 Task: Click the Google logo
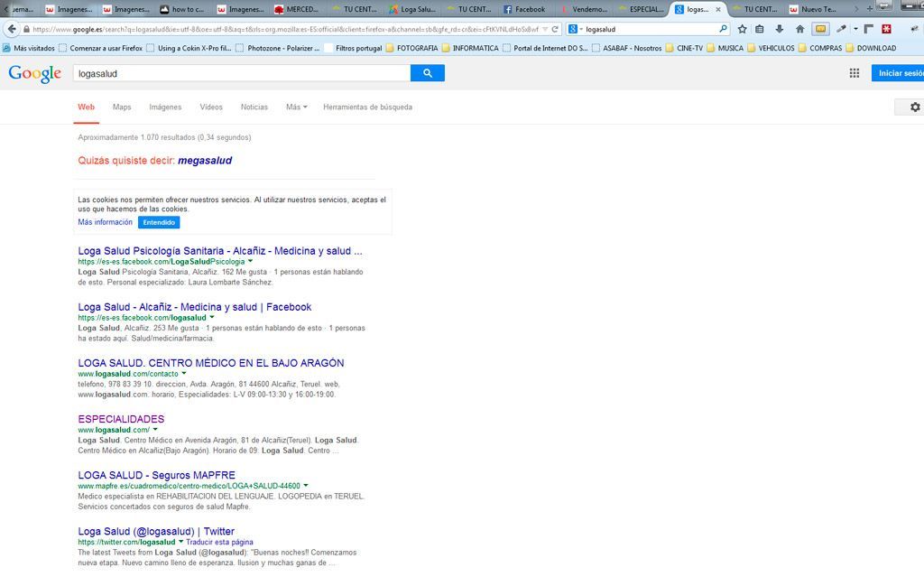pos(35,74)
